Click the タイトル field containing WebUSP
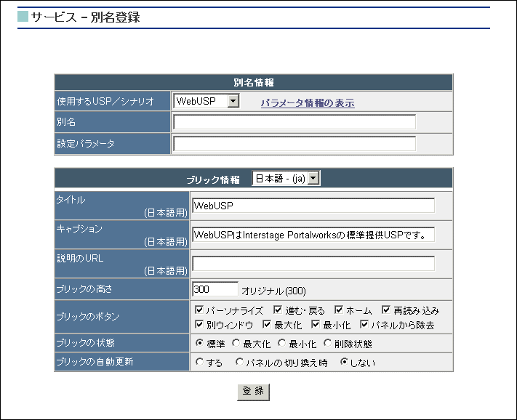 [x=313, y=206]
